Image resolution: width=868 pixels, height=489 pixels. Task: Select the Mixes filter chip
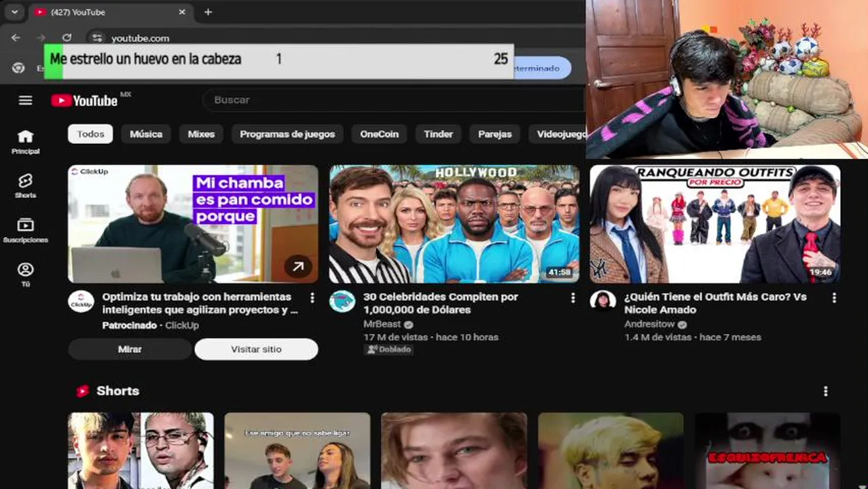tap(201, 134)
